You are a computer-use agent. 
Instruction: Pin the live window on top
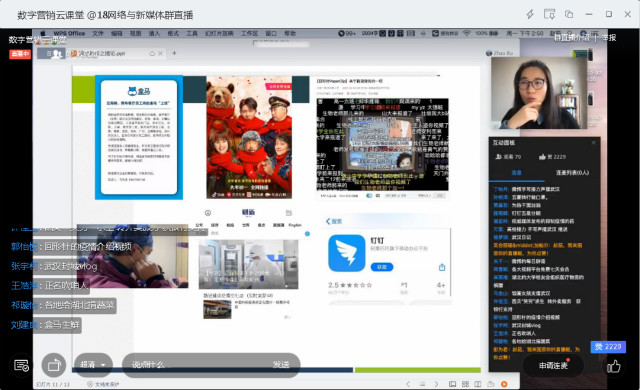(549, 14)
